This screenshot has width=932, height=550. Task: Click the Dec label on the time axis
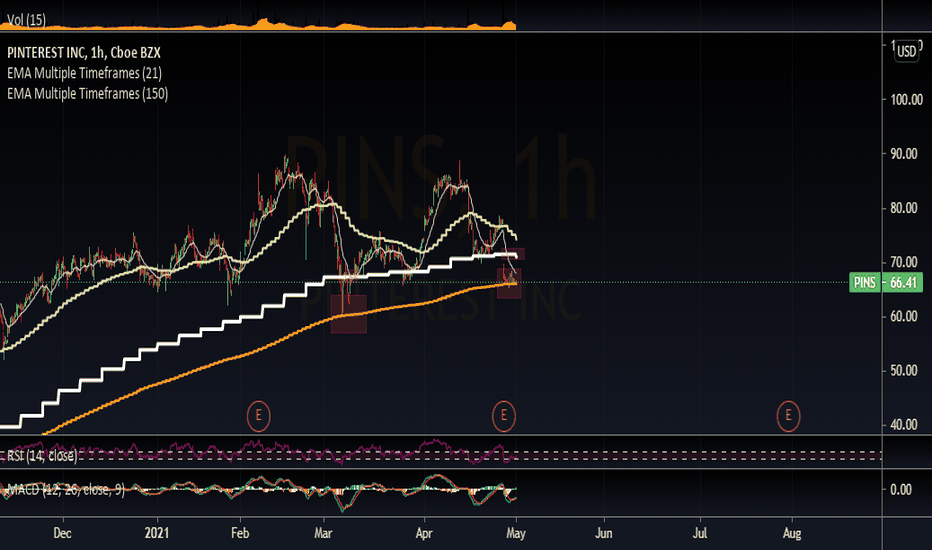[x=62, y=533]
